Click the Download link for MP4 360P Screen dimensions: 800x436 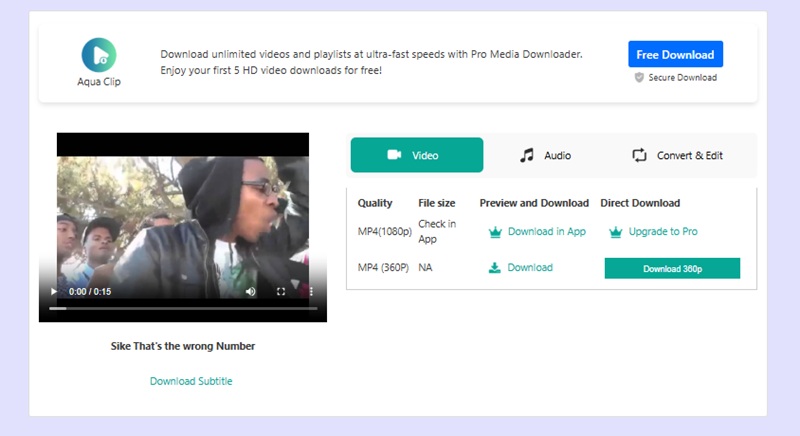coord(530,267)
